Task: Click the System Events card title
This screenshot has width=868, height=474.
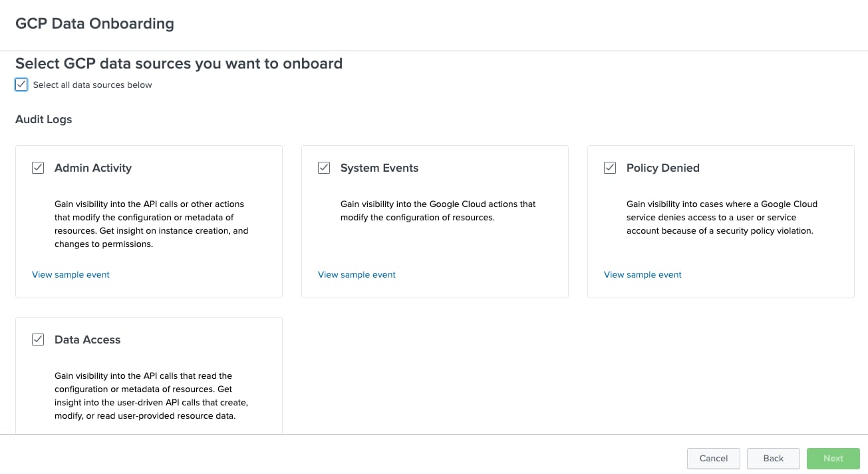Action: click(379, 168)
